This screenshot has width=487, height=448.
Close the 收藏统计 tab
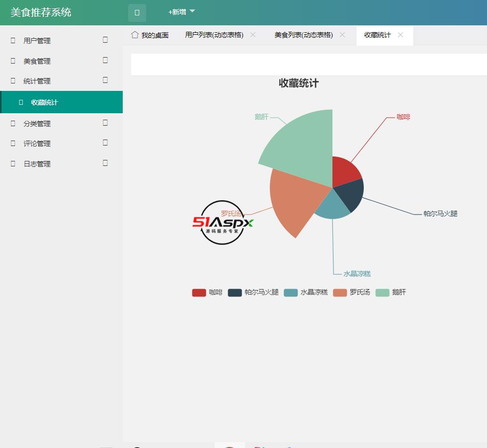(x=400, y=35)
